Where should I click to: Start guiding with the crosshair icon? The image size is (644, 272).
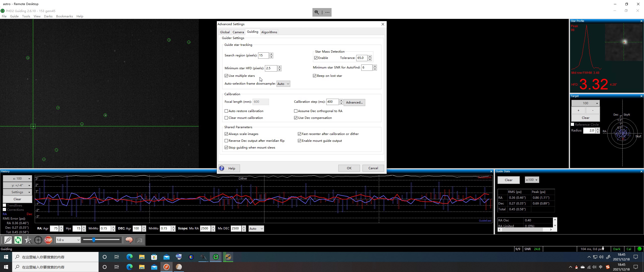[38, 240]
